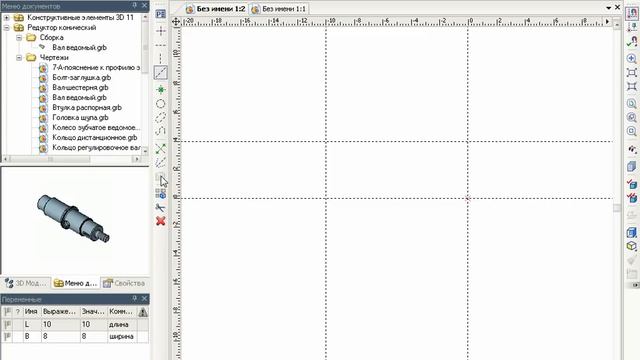Click the Имя column header

[31, 312]
